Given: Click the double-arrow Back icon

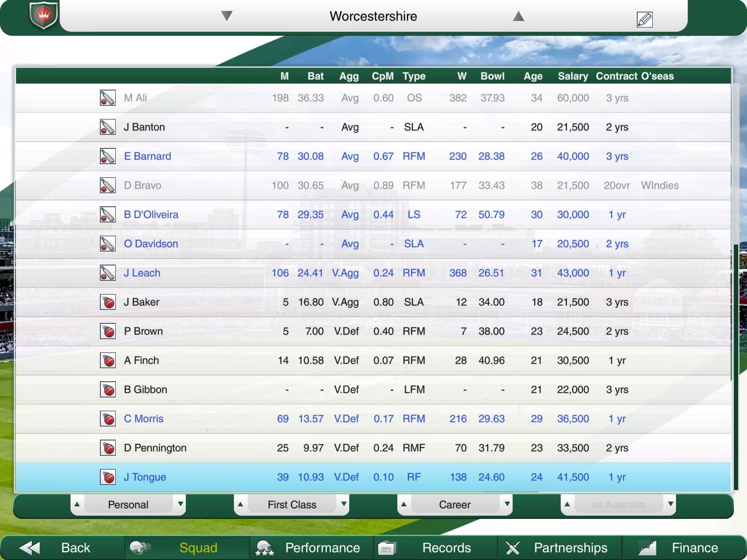Looking at the screenshot, I should coord(30,548).
